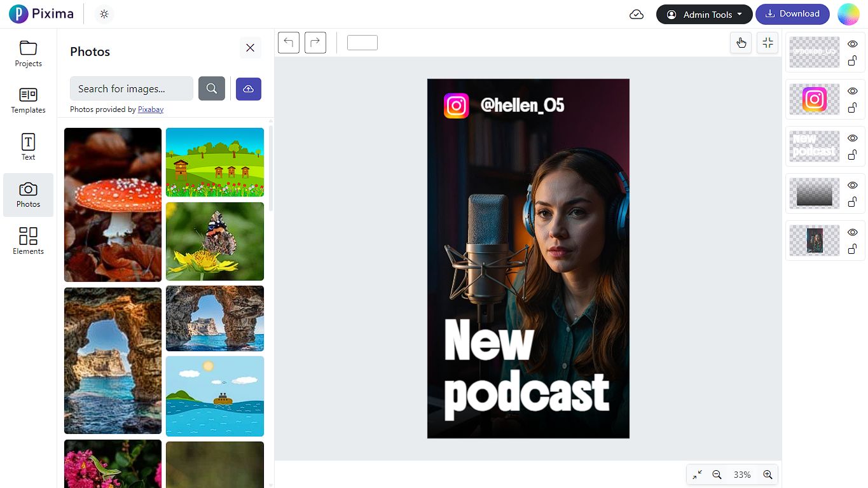This screenshot has width=868, height=488.
Task: Close the Photos panel
Action: click(x=250, y=48)
